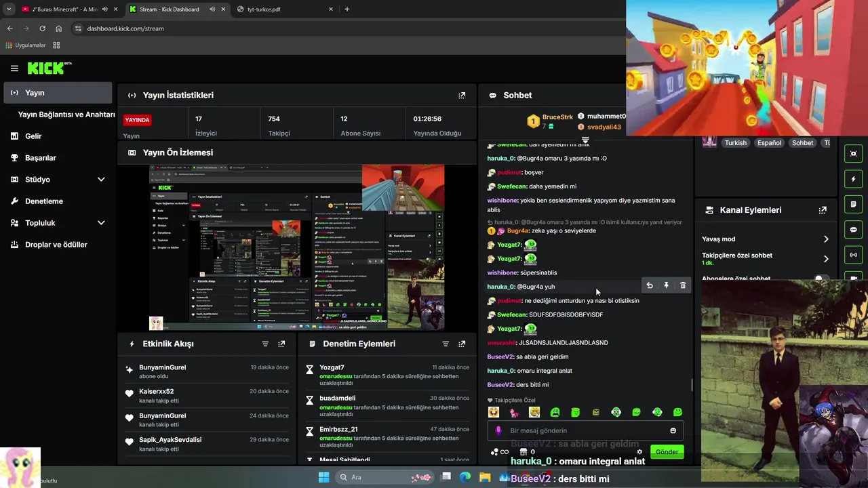Viewport: 868px width, 488px height.
Task: Mute the Burası Minecraft tab audio
Action: [x=104, y=9]
